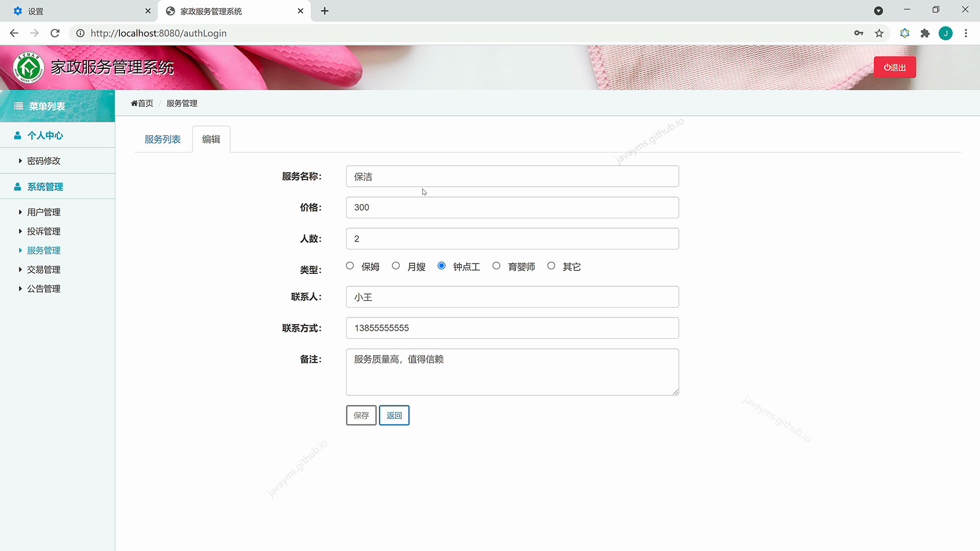The width and height of the screenshot is (980, 551).
Task: Open browser extensions puzzle icon
Action: pos(925,33)
